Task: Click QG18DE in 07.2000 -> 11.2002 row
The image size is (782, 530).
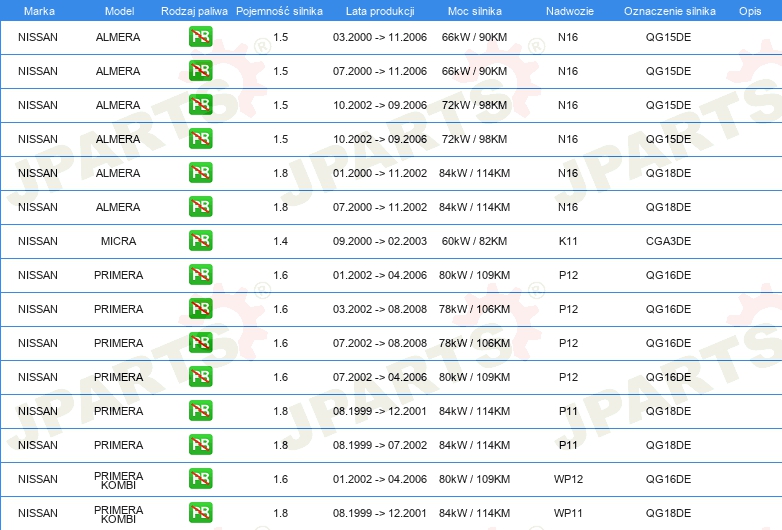Action: [x=668, y=207]
